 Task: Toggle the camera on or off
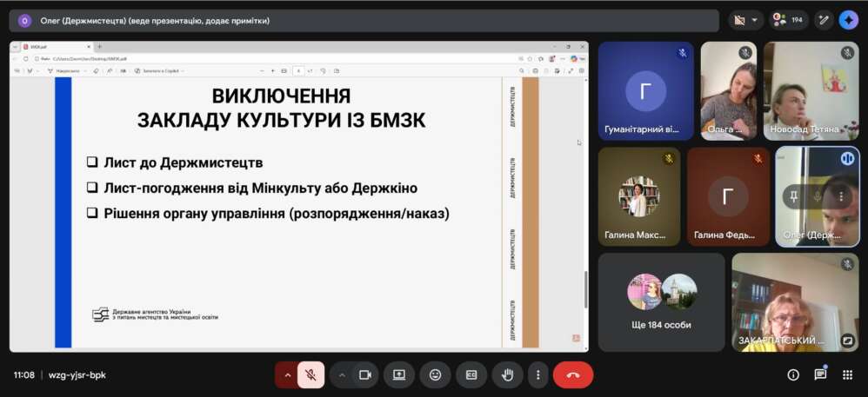click(x=365, y=374)
